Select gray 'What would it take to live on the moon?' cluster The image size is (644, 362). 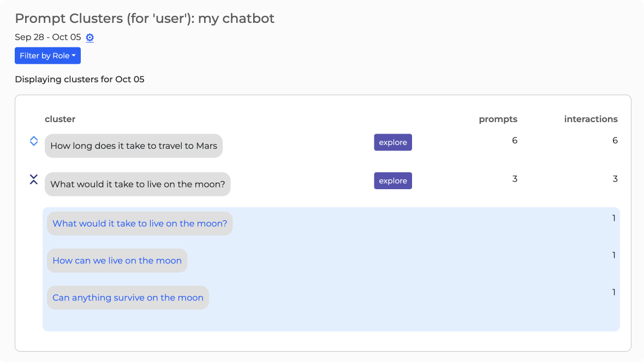click(x=138, y=184)
